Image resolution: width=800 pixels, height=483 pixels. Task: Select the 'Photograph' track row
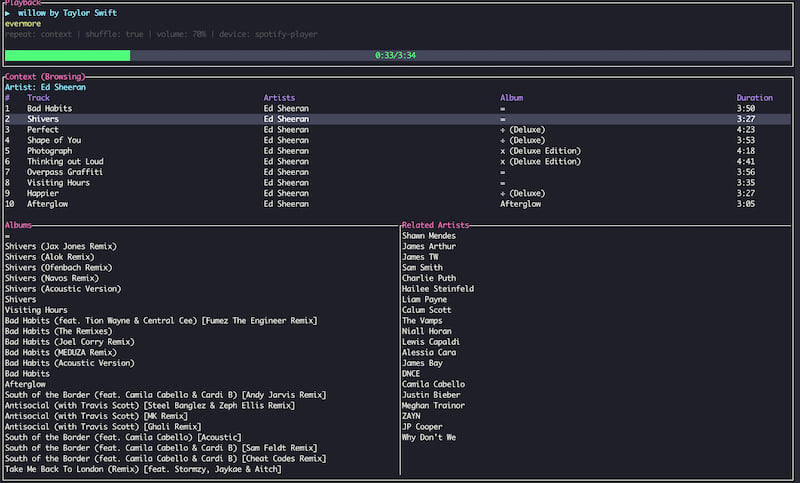point(397,151)
